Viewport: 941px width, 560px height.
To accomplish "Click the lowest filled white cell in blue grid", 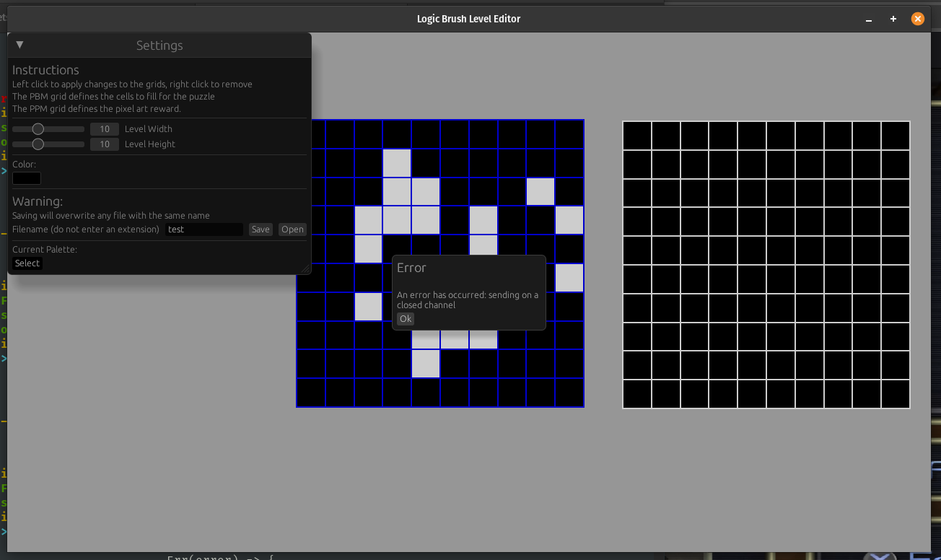I will pos(426,364).
